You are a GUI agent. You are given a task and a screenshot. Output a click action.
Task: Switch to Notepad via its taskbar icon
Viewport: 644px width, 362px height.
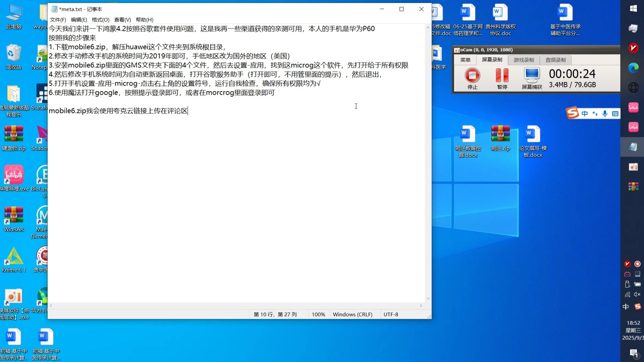coord(633,147)
